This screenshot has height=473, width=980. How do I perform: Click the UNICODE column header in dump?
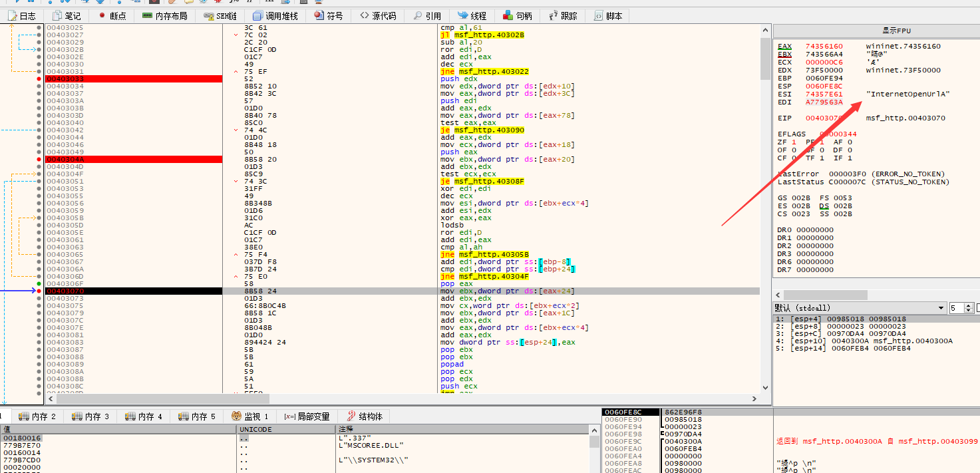pyautogui.click(x=286, y=430)
